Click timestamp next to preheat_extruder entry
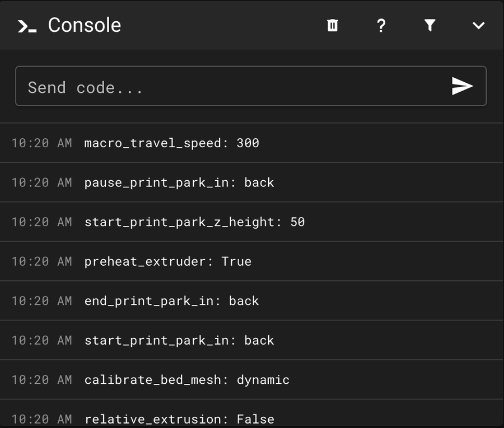Image resolution: width=504 pixels, height=428 pixels. [x=41, y=261]
